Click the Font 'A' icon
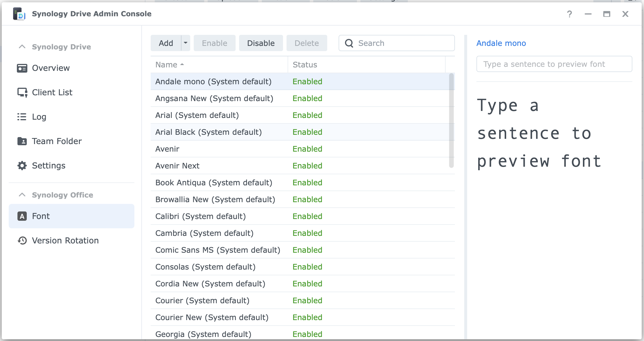This screenshot has height=341, width=644. 22,216
